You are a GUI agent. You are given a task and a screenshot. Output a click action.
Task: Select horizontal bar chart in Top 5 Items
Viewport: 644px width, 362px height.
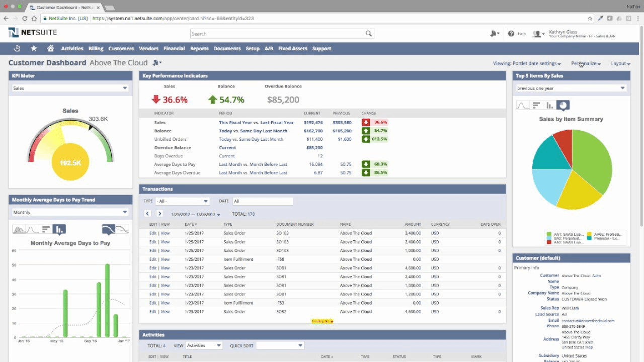tap(536, 106)
